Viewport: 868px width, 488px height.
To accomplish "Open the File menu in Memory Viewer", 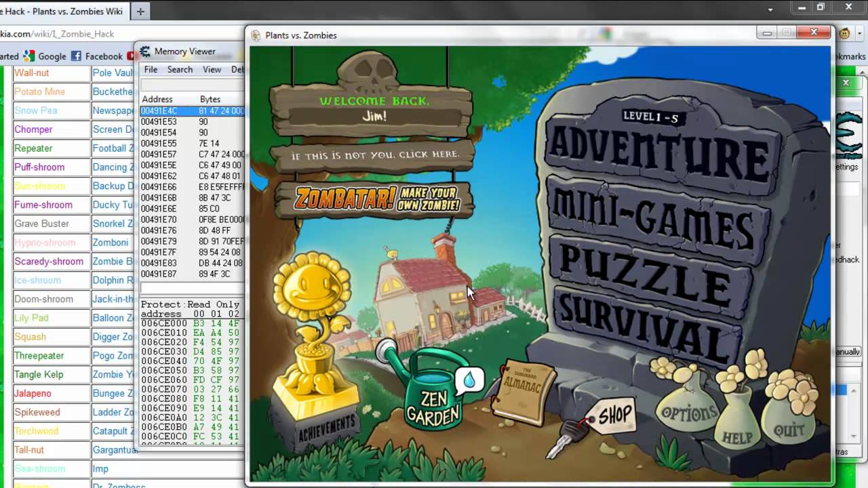I will 151,70.
